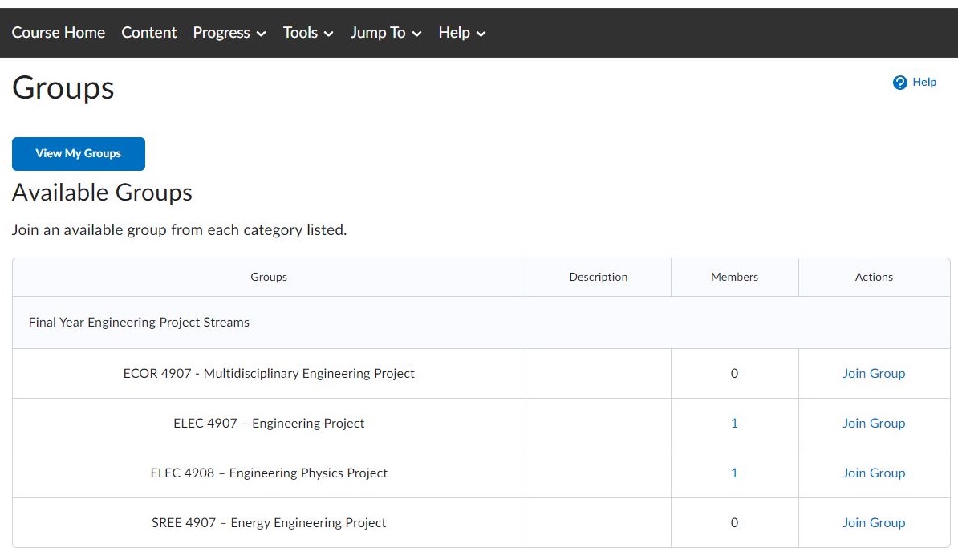Click the View My Groups button
The image size is (958, 560).
(x=79, y=154)
